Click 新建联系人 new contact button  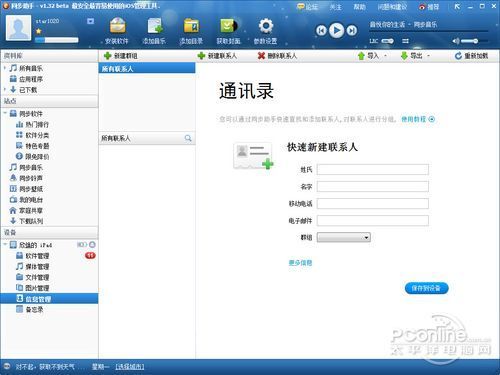(217, 56)
